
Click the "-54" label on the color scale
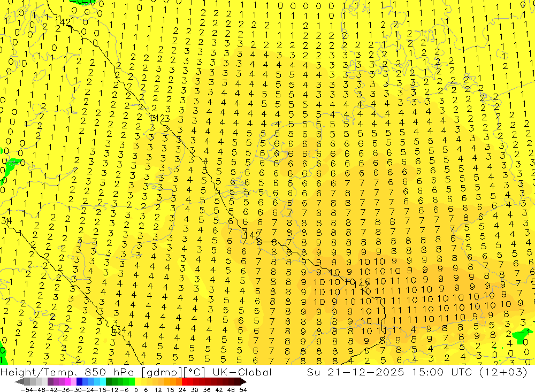27,390
